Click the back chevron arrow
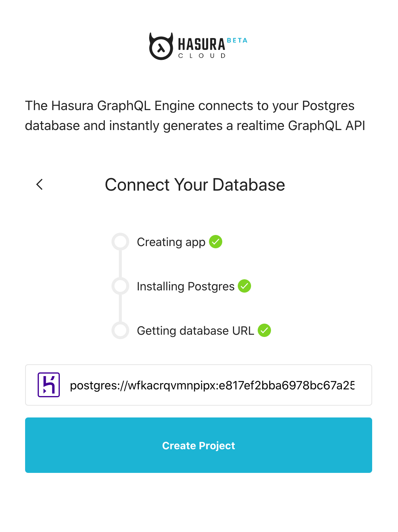This screenshot has width=398, height=532. (x=40, y=184)
